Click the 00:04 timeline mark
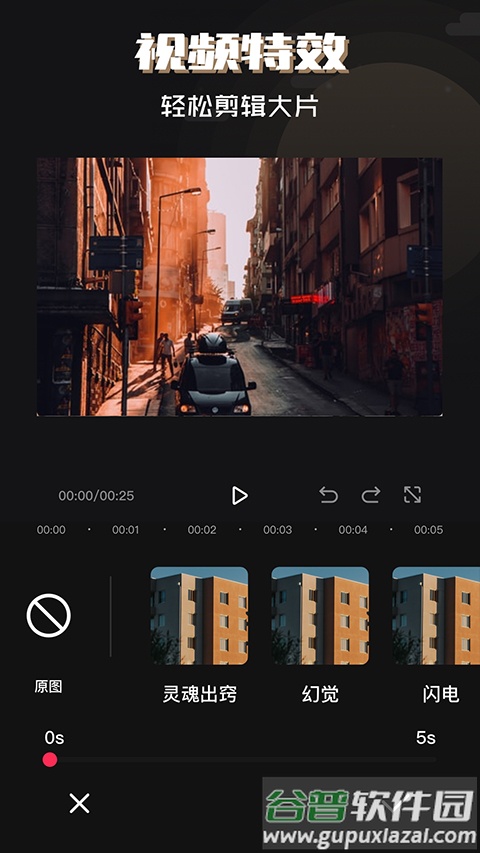480x853 pixels. (x=353, y=530)
